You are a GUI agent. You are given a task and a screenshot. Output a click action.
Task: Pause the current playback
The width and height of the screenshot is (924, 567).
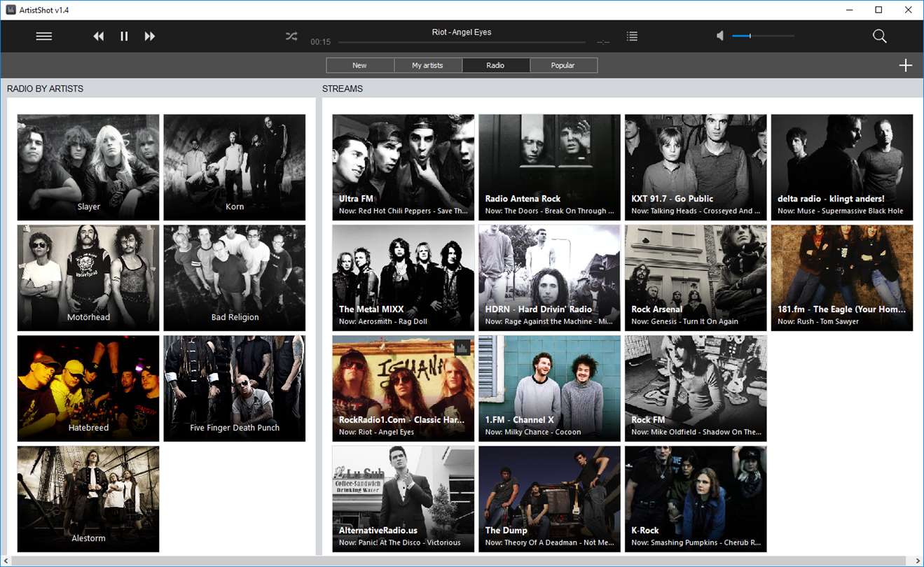coord(124,36)
